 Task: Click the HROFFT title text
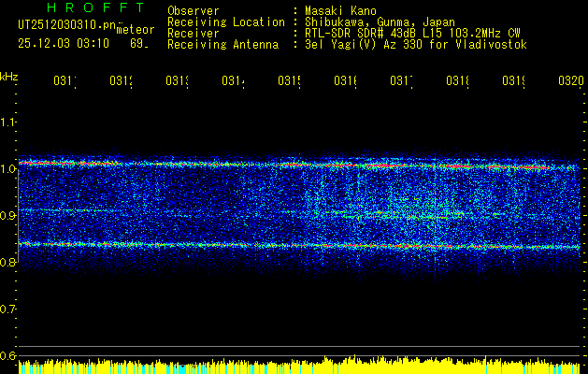pyautogui.click(x=95, y=7)
